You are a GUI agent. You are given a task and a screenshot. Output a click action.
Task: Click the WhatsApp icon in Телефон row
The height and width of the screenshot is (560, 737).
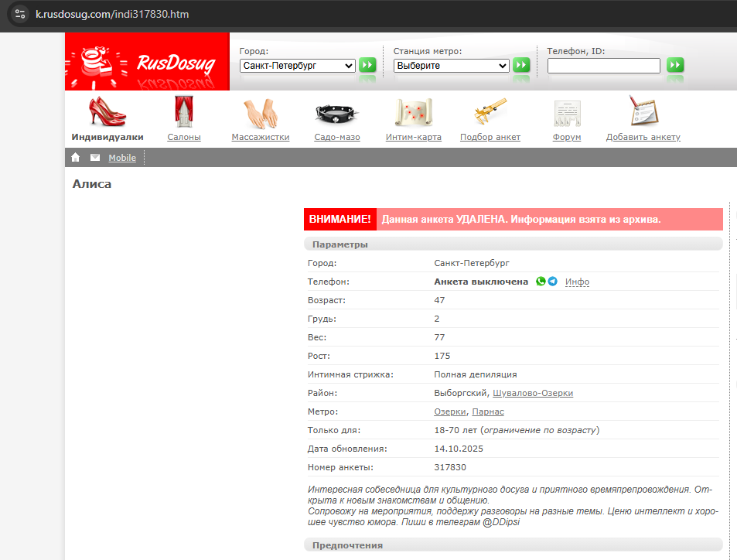point(541,282)
